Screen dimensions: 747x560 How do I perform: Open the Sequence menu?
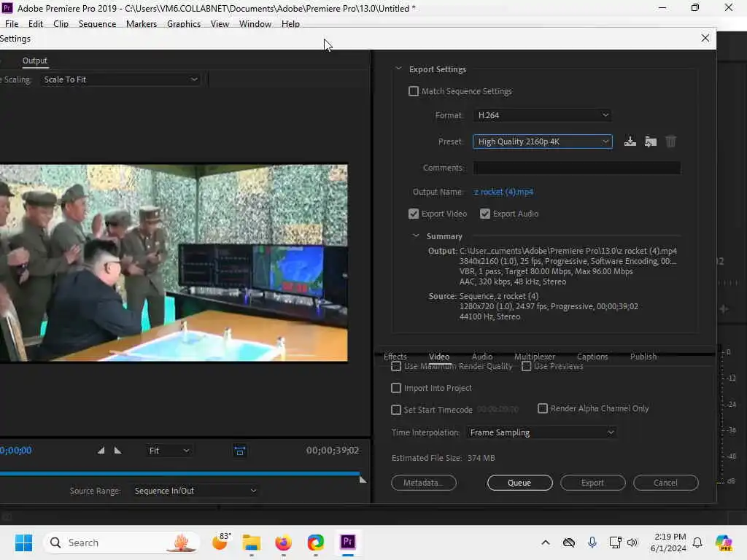97,24
